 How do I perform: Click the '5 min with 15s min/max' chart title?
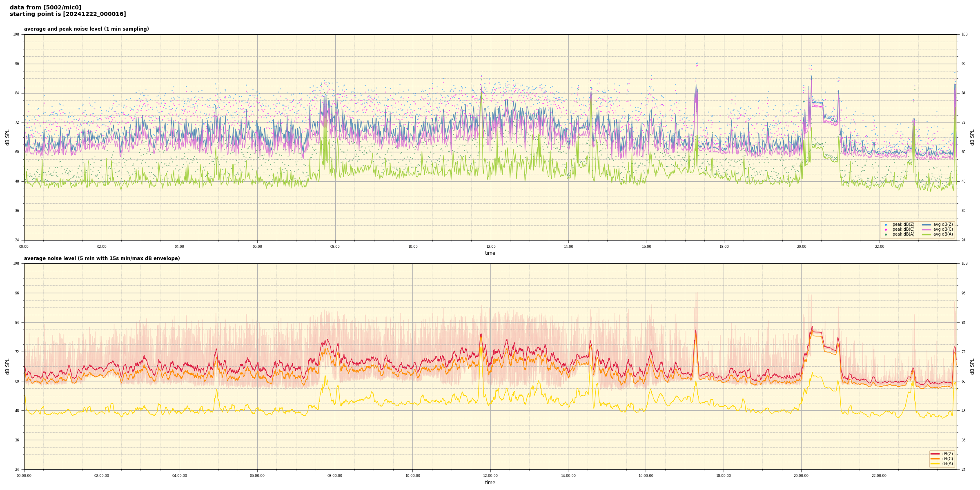pyautogui.click(x=102, y=258)
